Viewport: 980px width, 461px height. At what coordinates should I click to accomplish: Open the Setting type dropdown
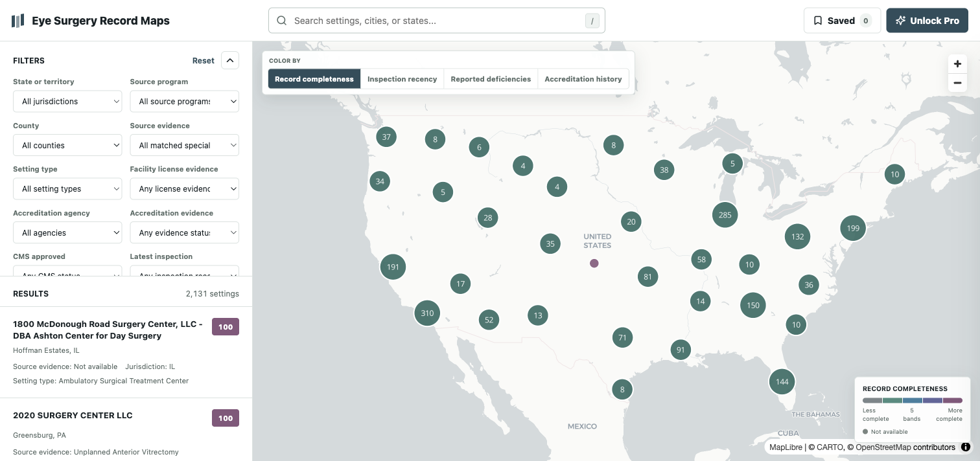point(67,189)
